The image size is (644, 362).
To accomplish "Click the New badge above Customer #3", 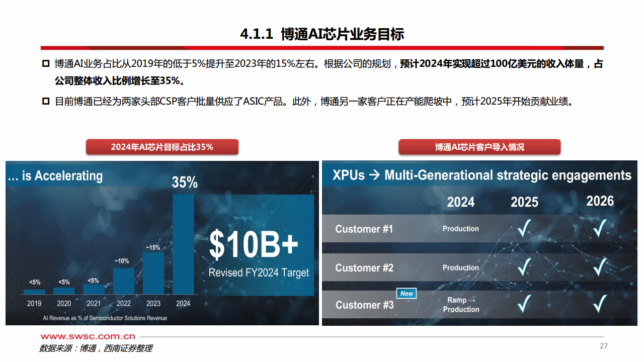I will (407, 294).
